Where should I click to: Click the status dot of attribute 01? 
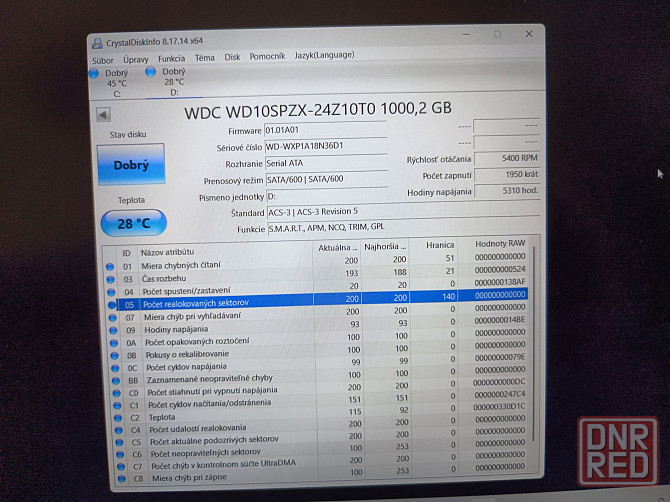tap(110, 267)
